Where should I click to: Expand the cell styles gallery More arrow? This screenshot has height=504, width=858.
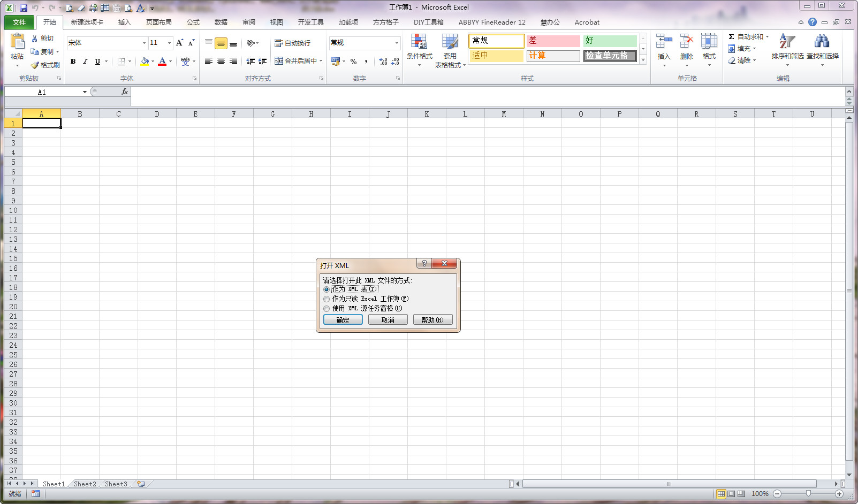[643, 60]
